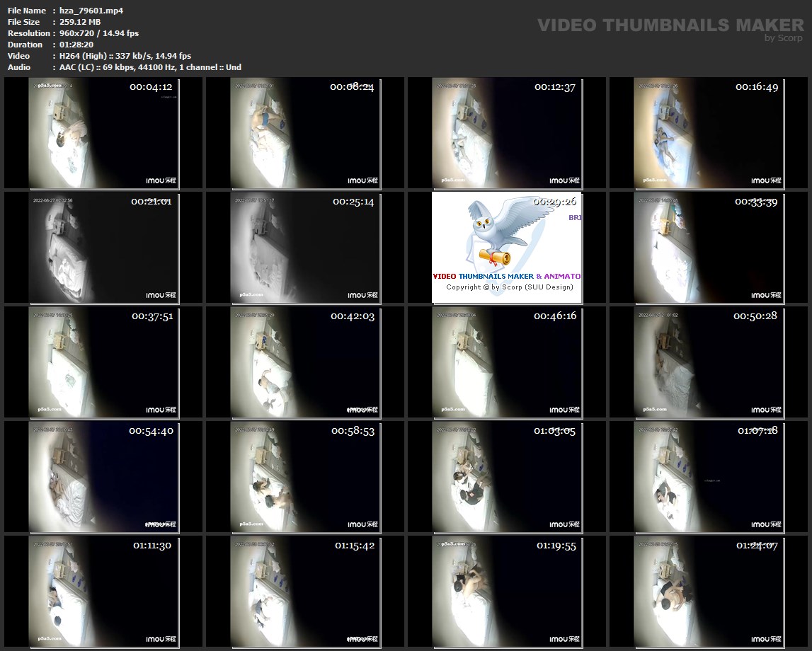Click the duration value 01:28:20
Viewport: 812px width, 651px height.
click(x=76, y=45)
